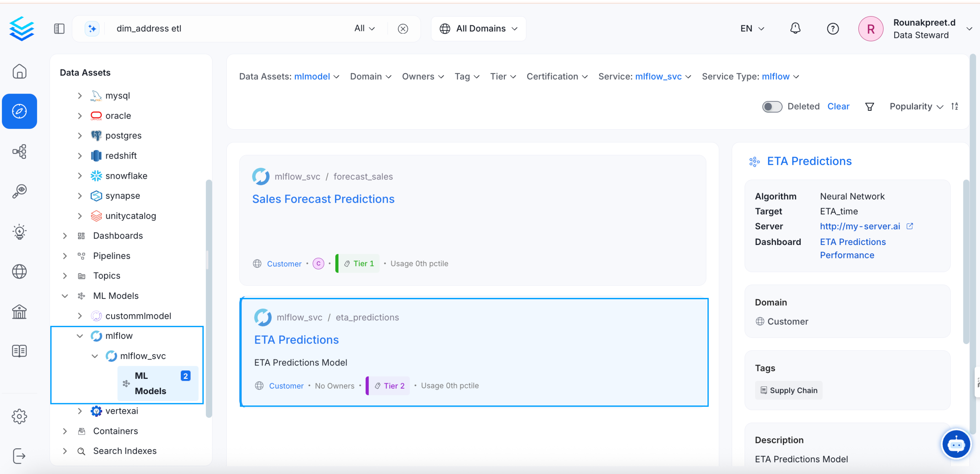The width and height of the screenshot is (980, 474).
Task: Open the Tier filter dropdown
Action: pyautogui.click(x=502, y=77)
